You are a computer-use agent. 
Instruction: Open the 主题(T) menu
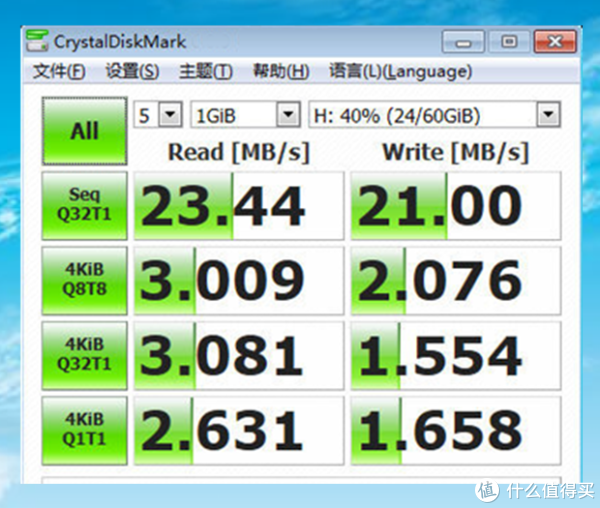point(205,72)
